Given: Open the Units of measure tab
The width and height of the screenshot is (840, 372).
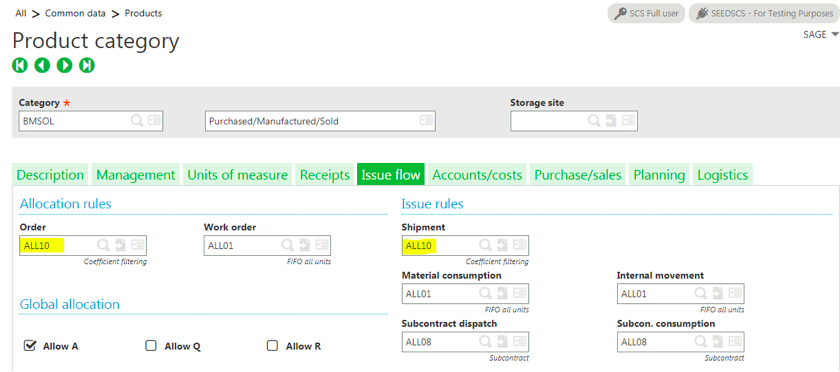Looking at the screenshot, I should 237,175.
